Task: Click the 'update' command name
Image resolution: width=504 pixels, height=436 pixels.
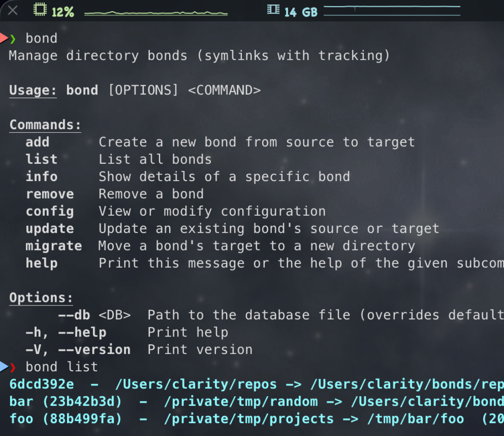Action: pos(50,229)
